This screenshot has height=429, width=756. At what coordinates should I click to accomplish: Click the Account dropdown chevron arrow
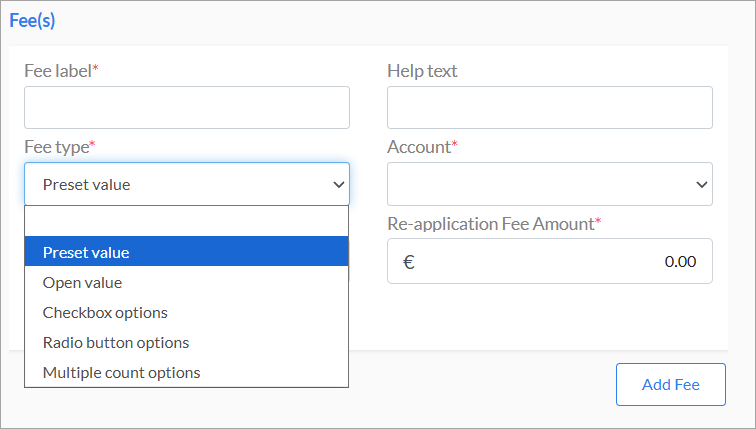click(702, 185)
